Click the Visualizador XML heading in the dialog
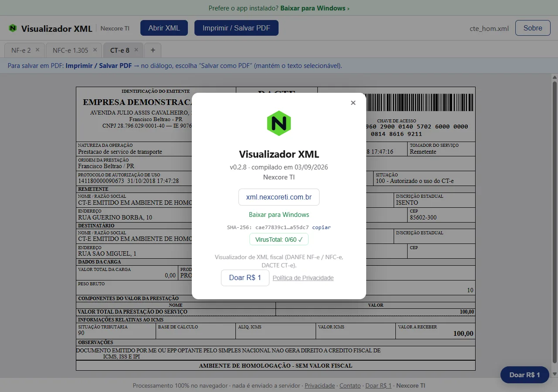 (279, 154)
